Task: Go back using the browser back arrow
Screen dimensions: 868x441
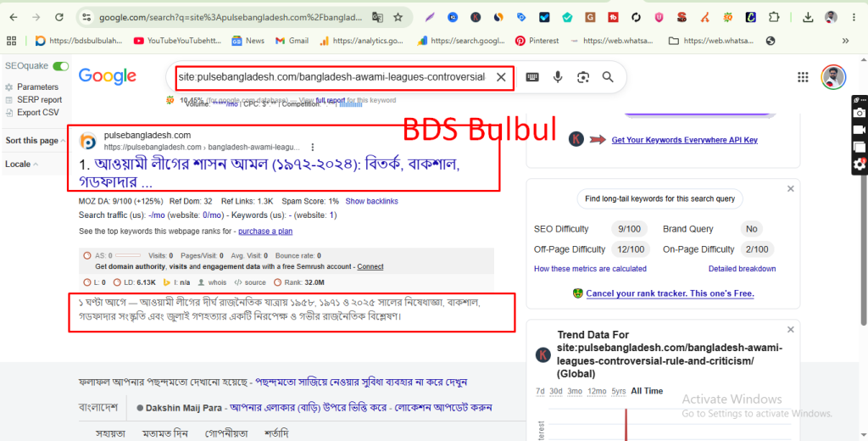Action: (14, 17)
